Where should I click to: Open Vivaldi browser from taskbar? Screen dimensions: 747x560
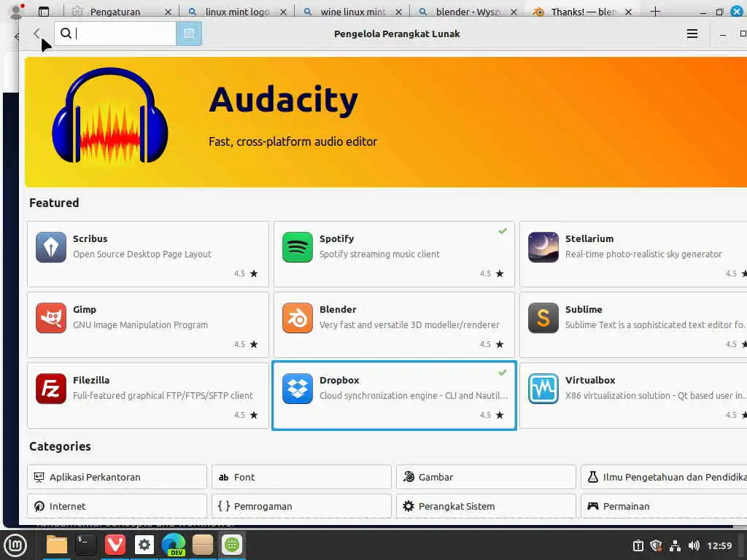click(x=115, y=545)
